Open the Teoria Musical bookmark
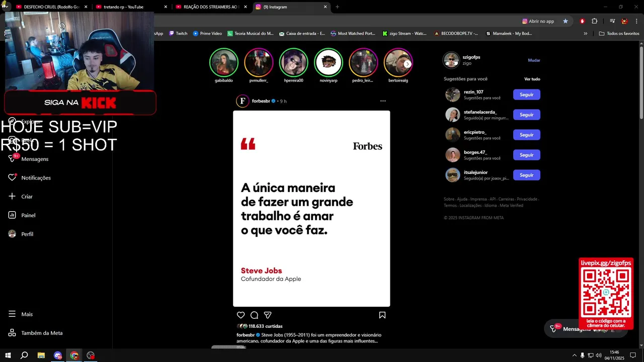The width and height of the screenshot is (644, 362). click(250, 34)
